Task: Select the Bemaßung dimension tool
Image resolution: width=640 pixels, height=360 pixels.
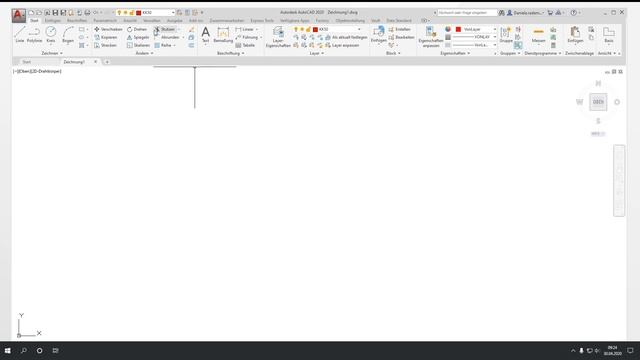Action: point(223,34)
